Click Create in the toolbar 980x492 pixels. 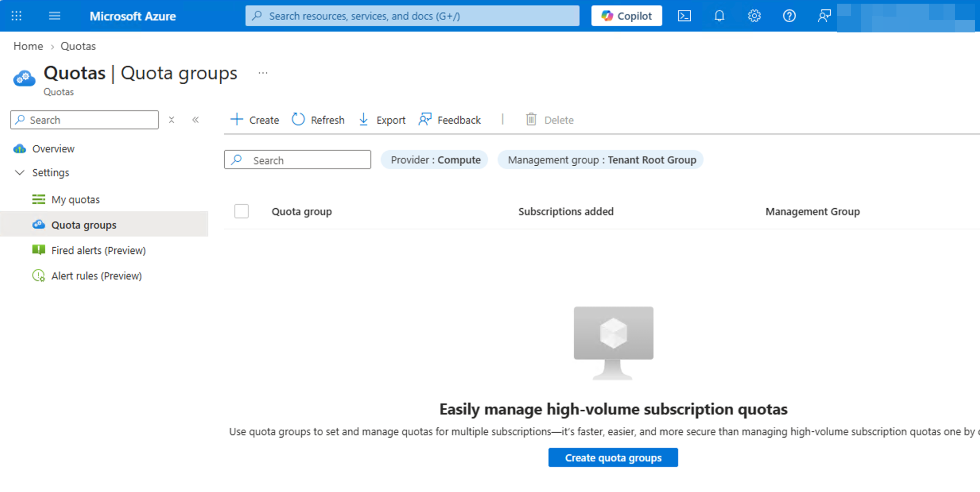(254, 120)
